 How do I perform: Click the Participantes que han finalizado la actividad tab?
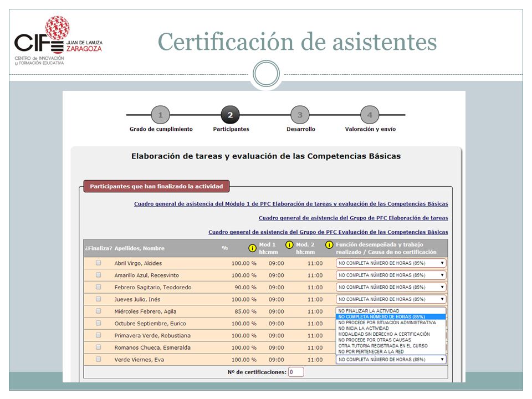156,186
